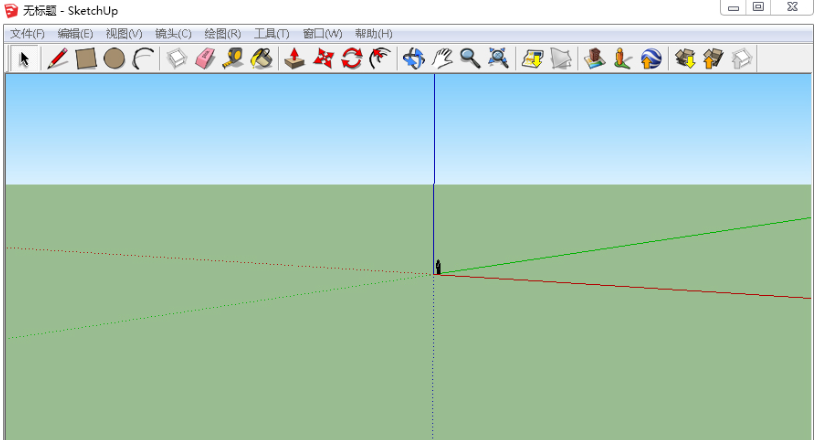Select the Rotate tool
The width and height of the screenshot is (815, 440).
tap(352, 58)
